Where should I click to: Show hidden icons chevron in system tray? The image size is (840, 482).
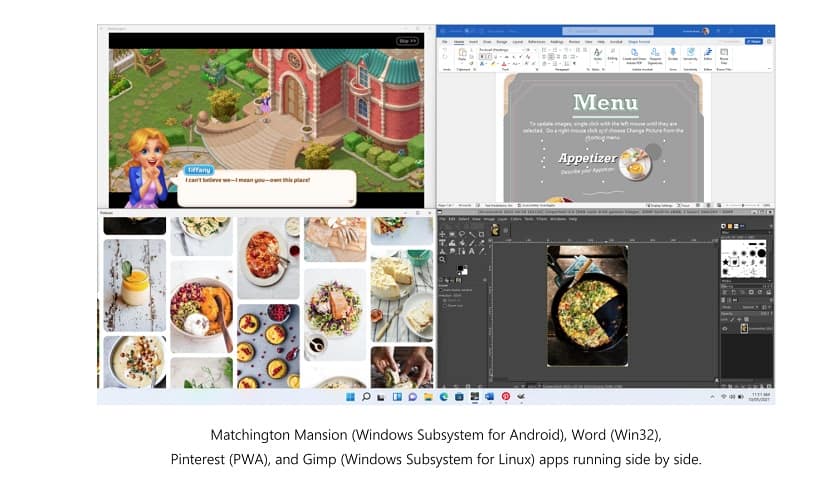[x=712, y=397]
